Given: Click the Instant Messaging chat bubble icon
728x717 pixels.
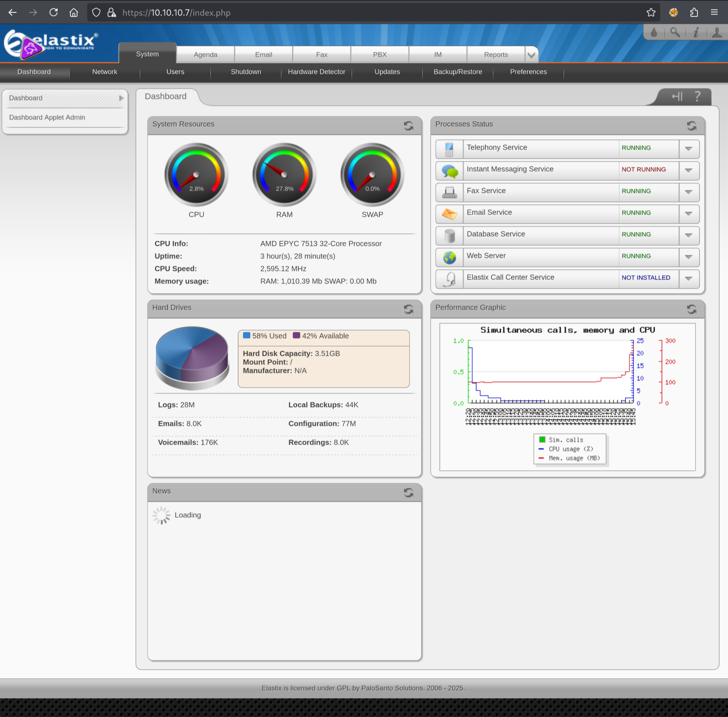Looking at the screenshot, I should 449,171.
